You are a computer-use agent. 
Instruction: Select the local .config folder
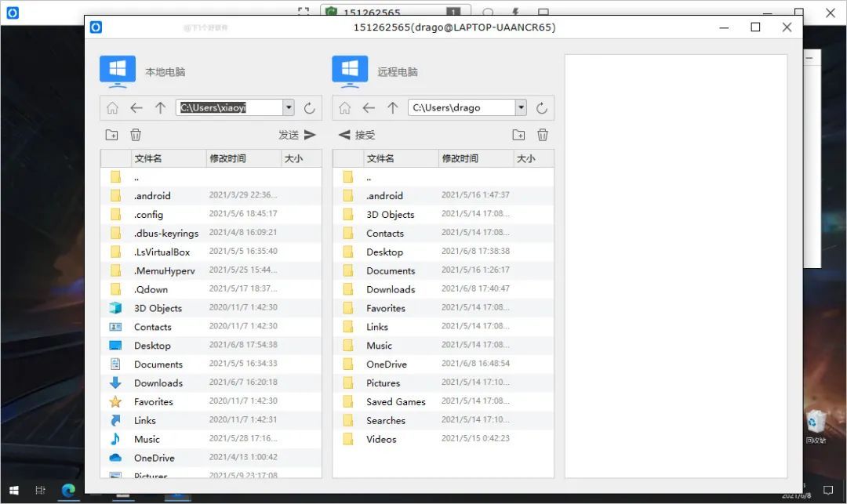211,214
